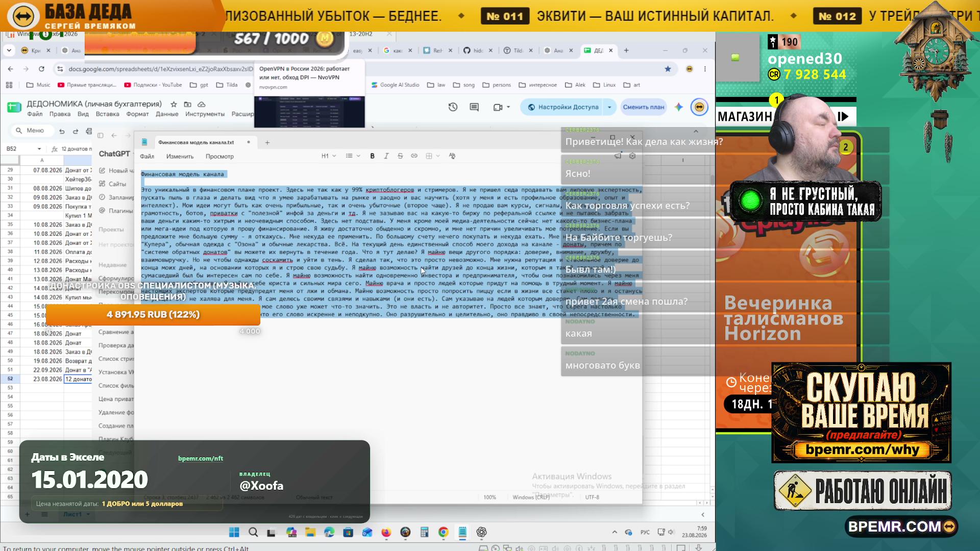Viewport: 980px width, 551px height.
Task: Open Windows taskbar search
Action: (x=253, y=533)
